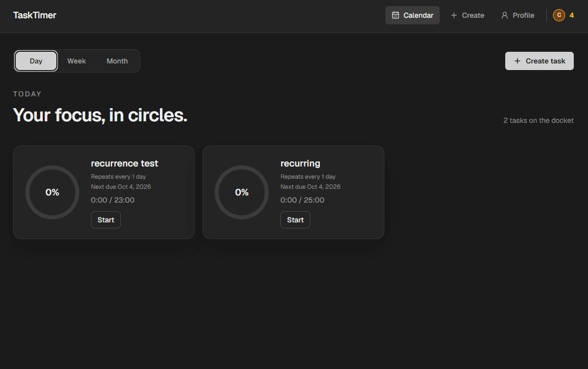This screenshot has height=369, width=588.
Task: Click Repeats every 1 day under recurrence test
Action: coord(118,177)
